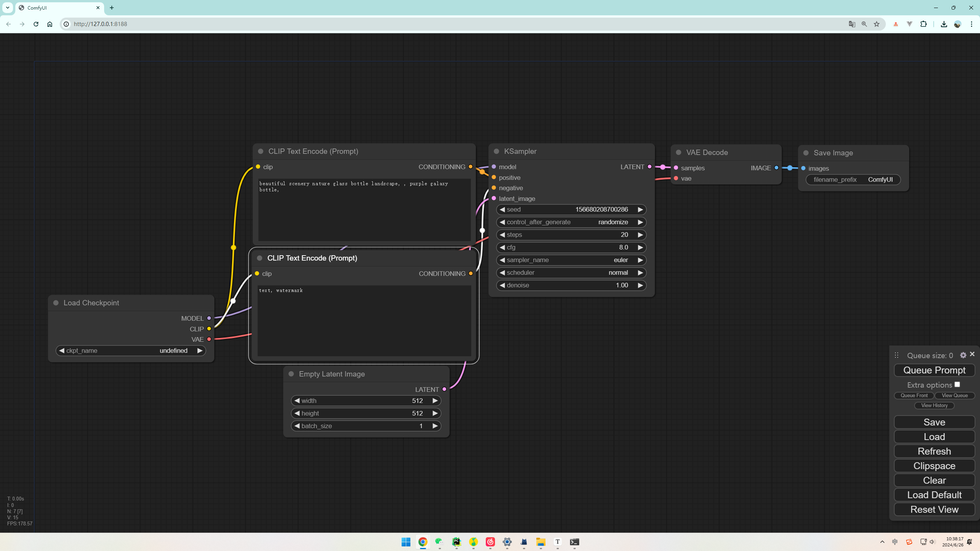Click the queue panel drag handle
The height and width of the screenshot is (551, 980).
coord(897,355)
